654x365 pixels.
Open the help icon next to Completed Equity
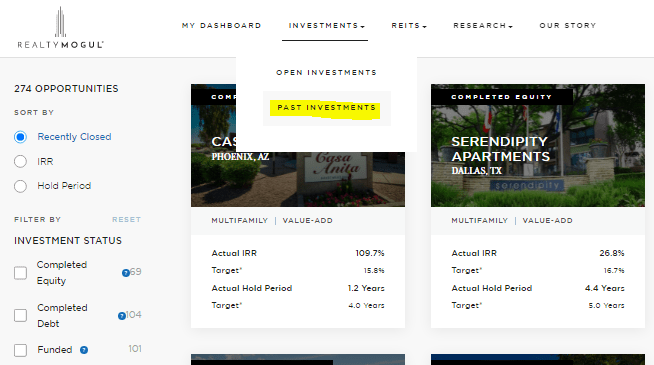pyautogui.click(x=126, y=273)
